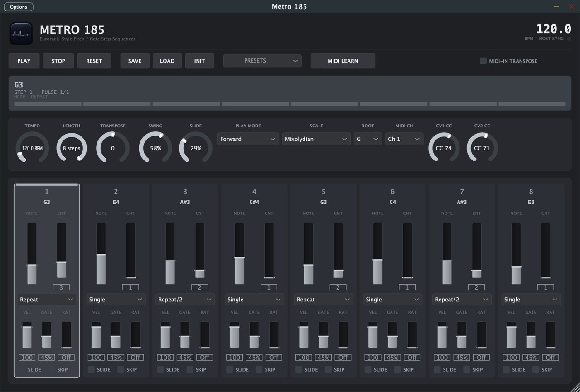Activate MIDI LEARN
This screenshot has height=392, width=580.
[x=343, y=61]
